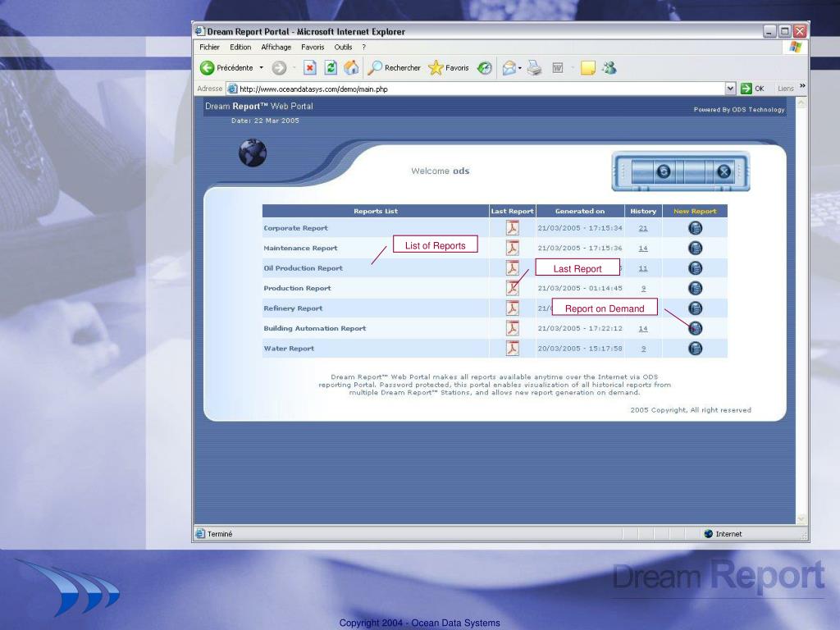Select the Maintenance Report name
This screenshot has height=630, width=840.
pyautogui.click(x=300, y=248)
